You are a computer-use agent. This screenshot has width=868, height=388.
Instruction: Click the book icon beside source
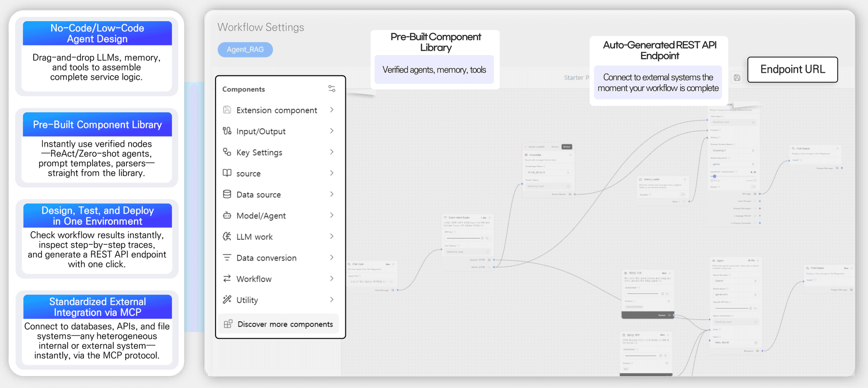click(227, 173)
